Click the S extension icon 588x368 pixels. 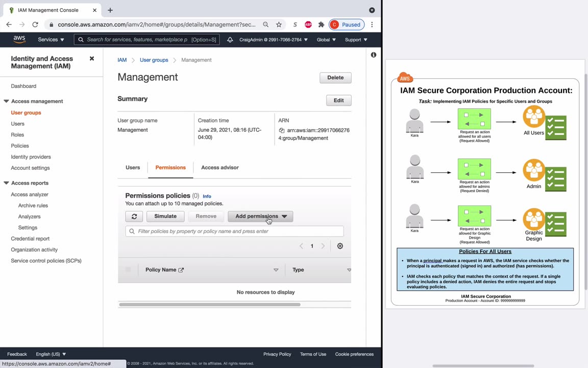pyautogui.click(x=295, y=25)
